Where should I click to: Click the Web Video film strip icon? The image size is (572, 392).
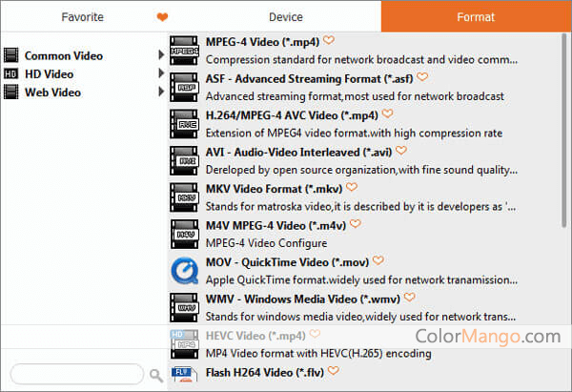point(10,92)
